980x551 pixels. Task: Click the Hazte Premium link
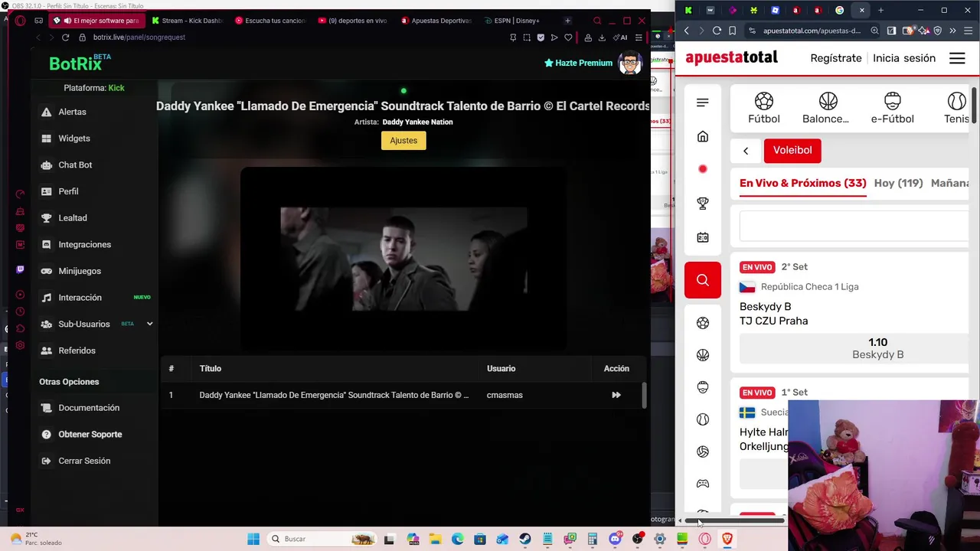coord(578,63)
